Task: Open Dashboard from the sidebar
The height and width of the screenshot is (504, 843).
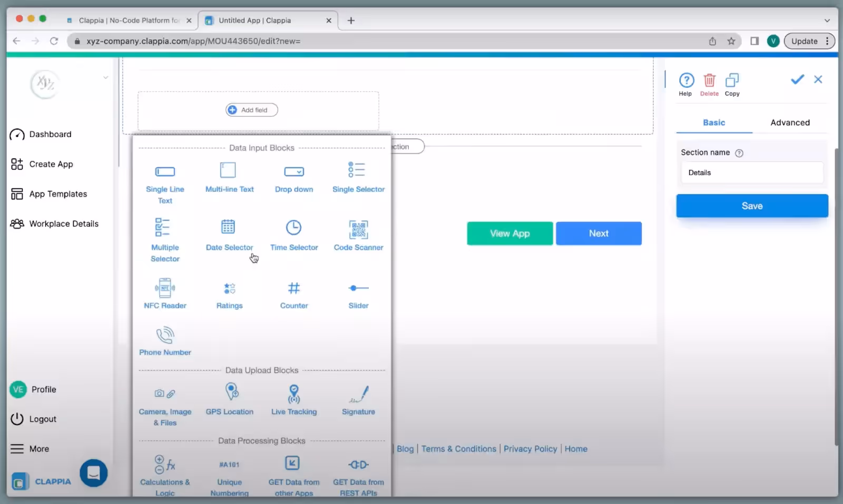Action: coord(41,134)
